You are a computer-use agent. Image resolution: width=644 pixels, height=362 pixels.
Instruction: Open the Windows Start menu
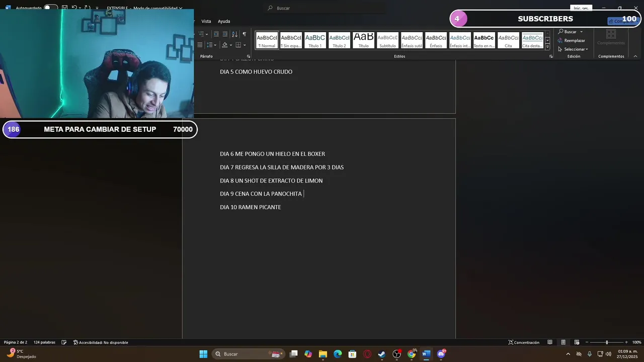tap(203, 354)
